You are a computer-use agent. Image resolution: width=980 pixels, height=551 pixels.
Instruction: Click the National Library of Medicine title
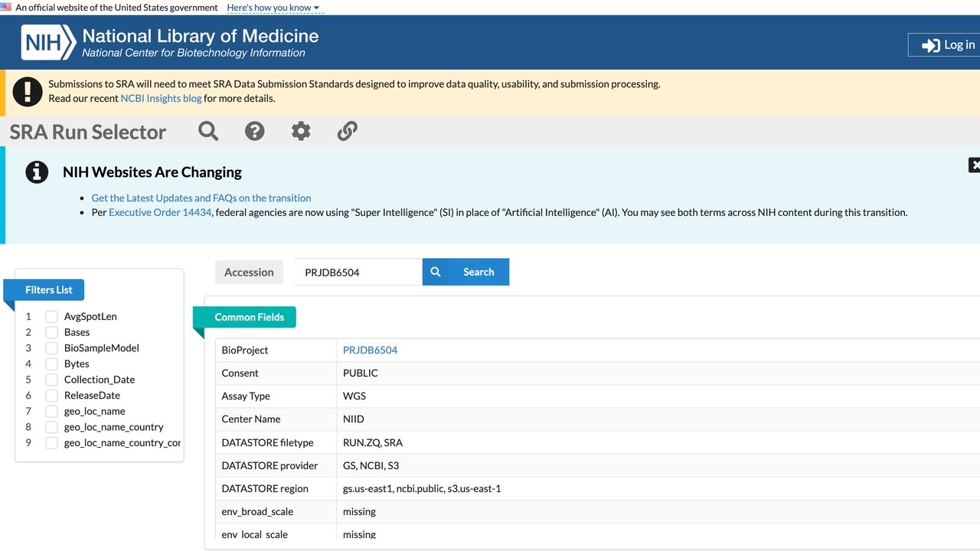pyautogui.click(x=201, y=36)
